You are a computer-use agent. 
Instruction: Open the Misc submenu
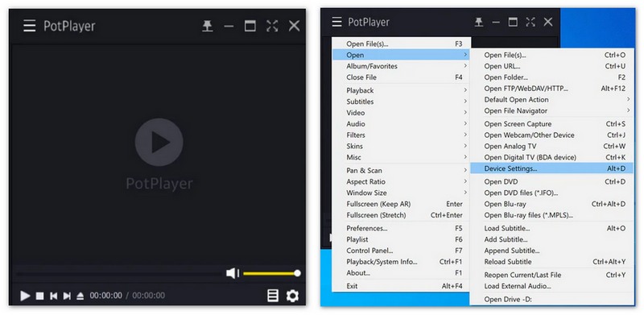click(x=401, y=156)
